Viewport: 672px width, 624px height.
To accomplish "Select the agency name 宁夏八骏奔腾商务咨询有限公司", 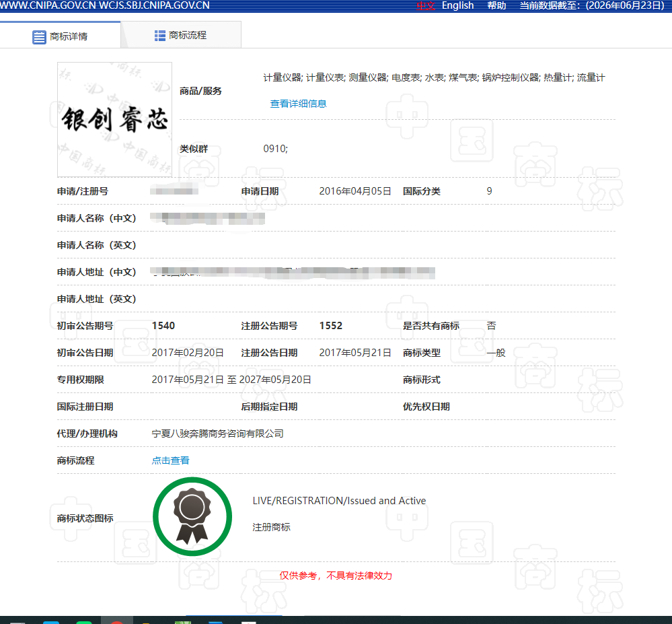I will (218, 434).
